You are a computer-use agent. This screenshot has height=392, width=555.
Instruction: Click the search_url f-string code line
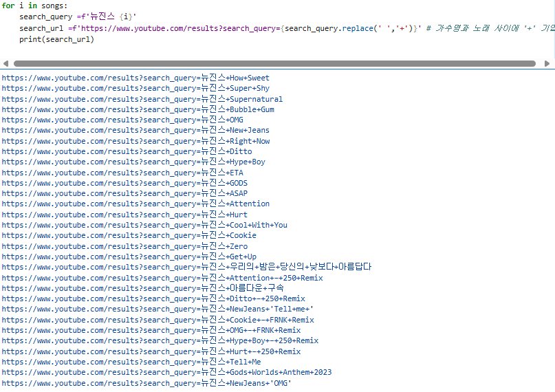tap(287, 28)
